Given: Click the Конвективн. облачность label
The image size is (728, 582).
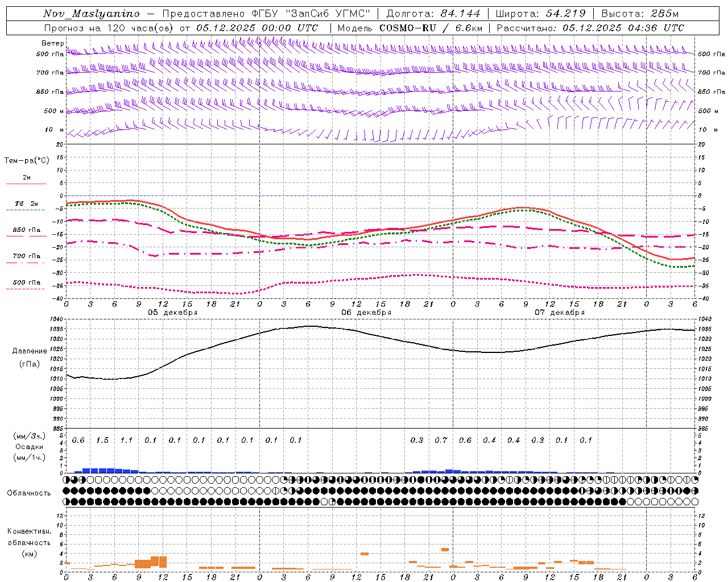Looking at the screenshot, I should (x=29, y=537).
